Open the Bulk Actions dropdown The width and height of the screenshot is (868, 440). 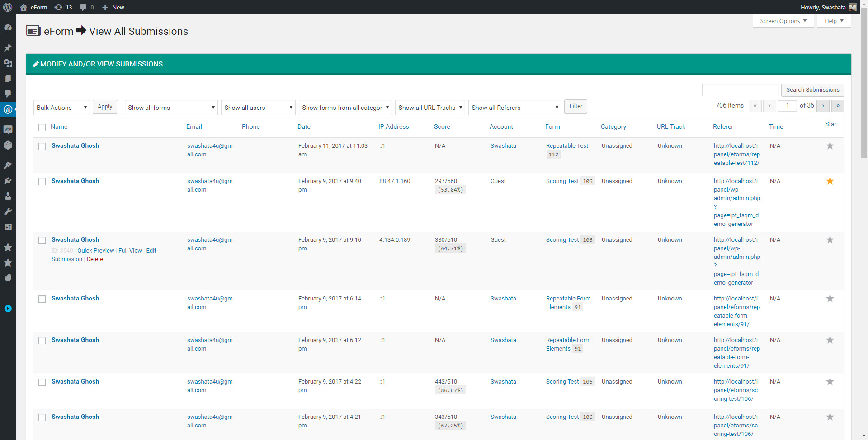61,108
